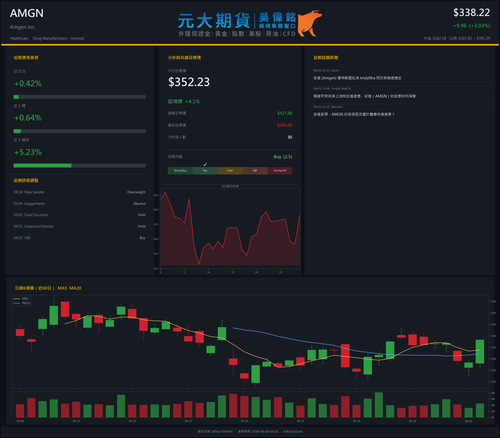Click the progress bar under +0.64%
500x438 pixels.
click(x=80, y=131)
